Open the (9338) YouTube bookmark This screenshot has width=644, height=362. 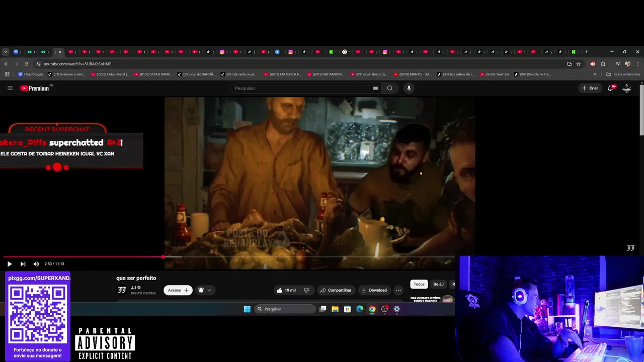click(495, 74)
